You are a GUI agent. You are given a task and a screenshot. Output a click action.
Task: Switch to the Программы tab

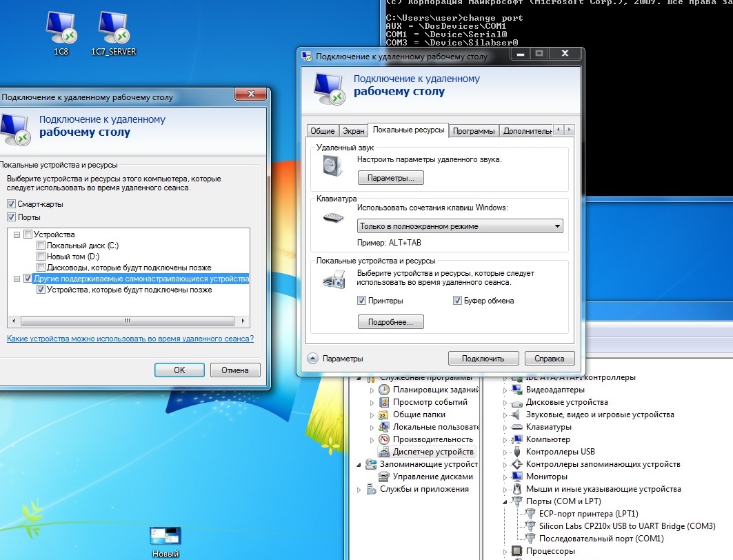[474, 131]
